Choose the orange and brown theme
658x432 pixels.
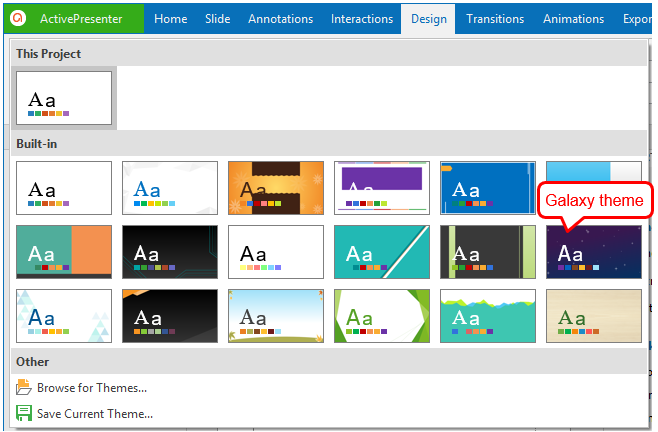click(276, 188)
